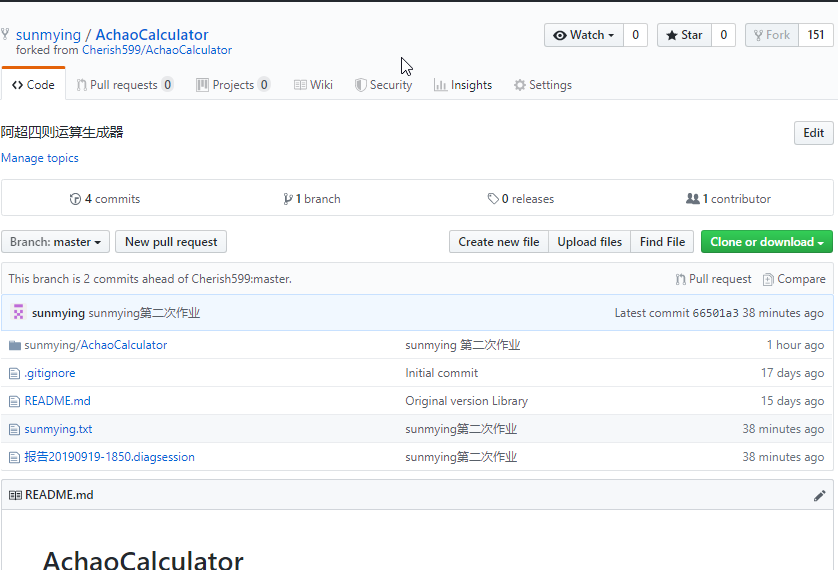
Task: Click the '15 days ago' timestamp
Action: pyautogui.click(x=793, y=401)
